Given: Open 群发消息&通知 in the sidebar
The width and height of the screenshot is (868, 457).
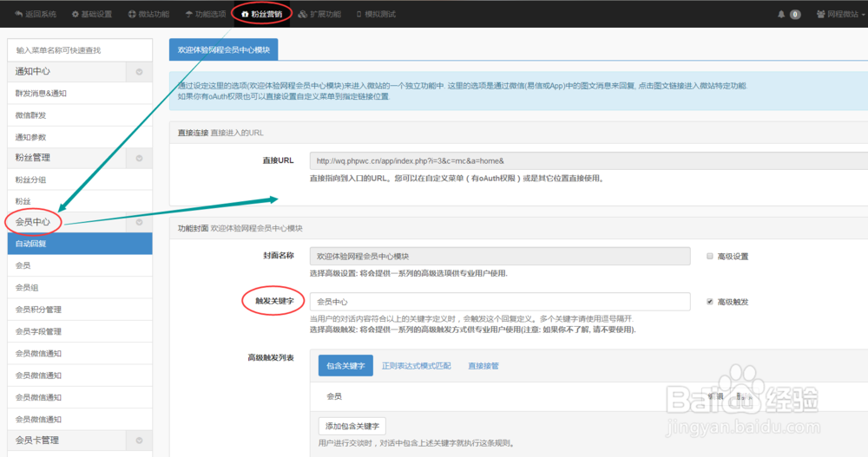Looking at the screenshot, I should tap(80, 94).
